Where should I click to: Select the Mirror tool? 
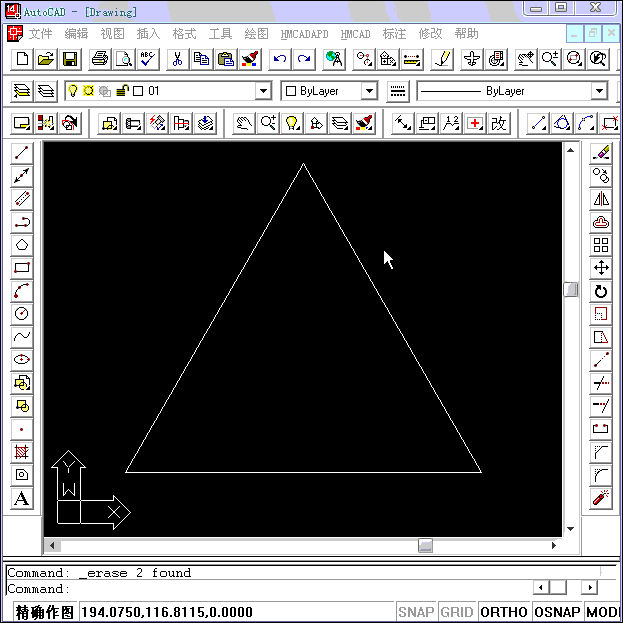tap(601, 199)
